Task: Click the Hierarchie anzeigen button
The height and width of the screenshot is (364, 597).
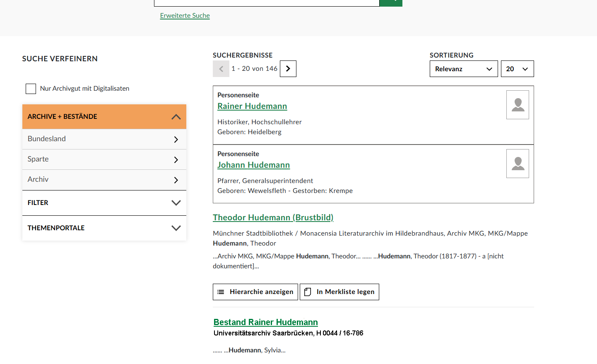Action: tap(255, 292)
